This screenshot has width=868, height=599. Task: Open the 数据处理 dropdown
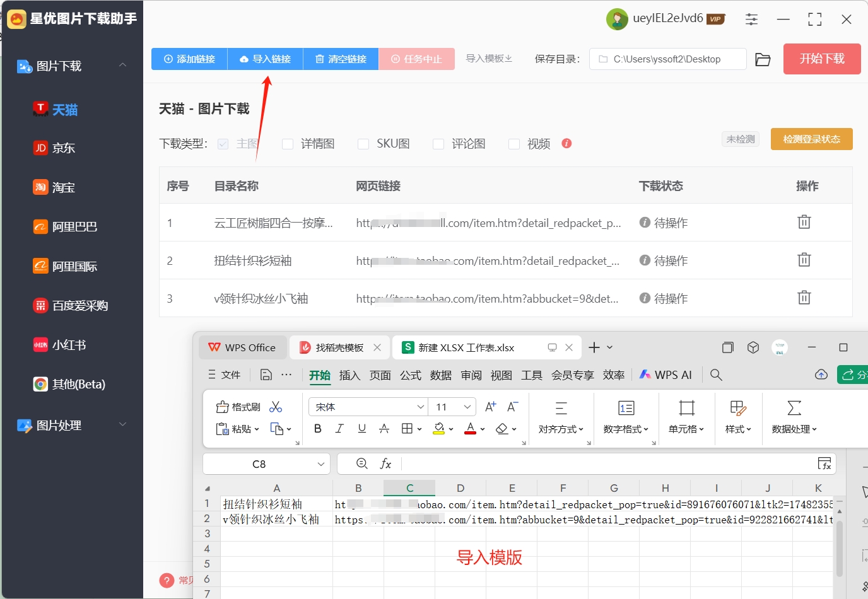click(794, 417)
